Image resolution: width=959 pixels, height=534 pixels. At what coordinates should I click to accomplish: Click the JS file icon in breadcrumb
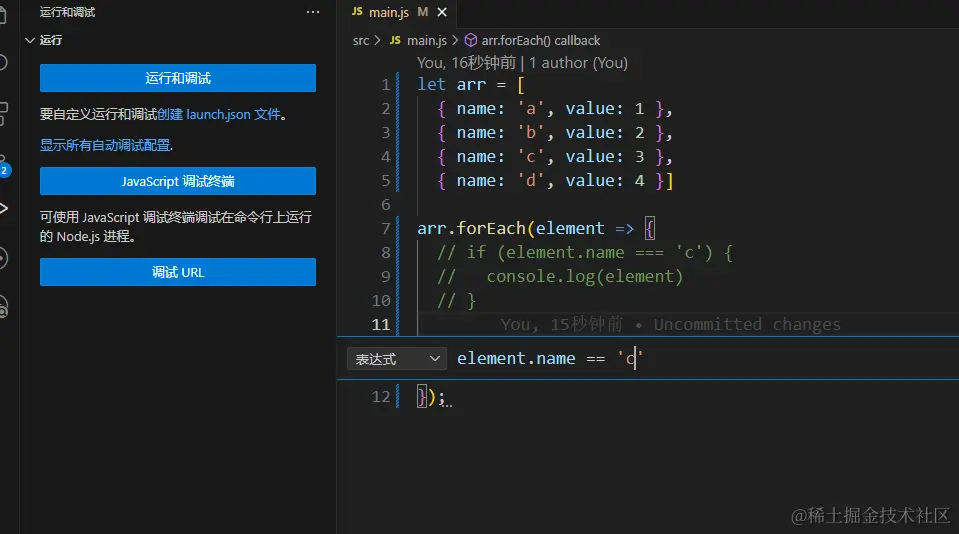pos(395,40)
